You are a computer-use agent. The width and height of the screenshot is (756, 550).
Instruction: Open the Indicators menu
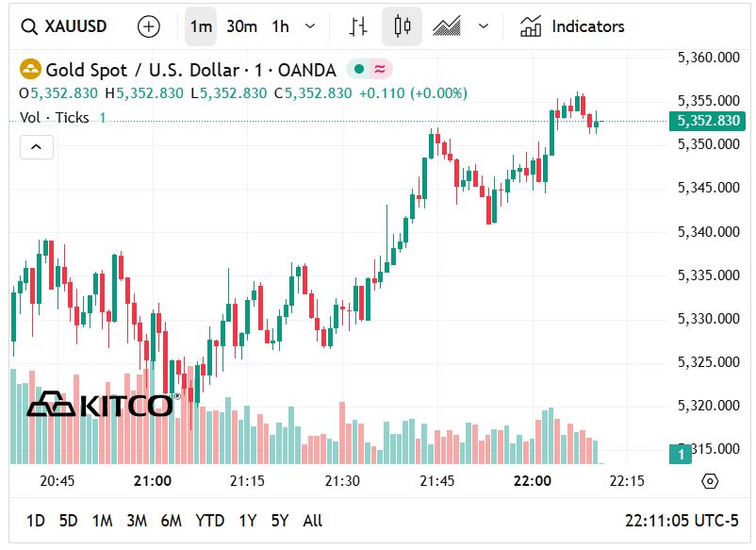coord(572,26)
